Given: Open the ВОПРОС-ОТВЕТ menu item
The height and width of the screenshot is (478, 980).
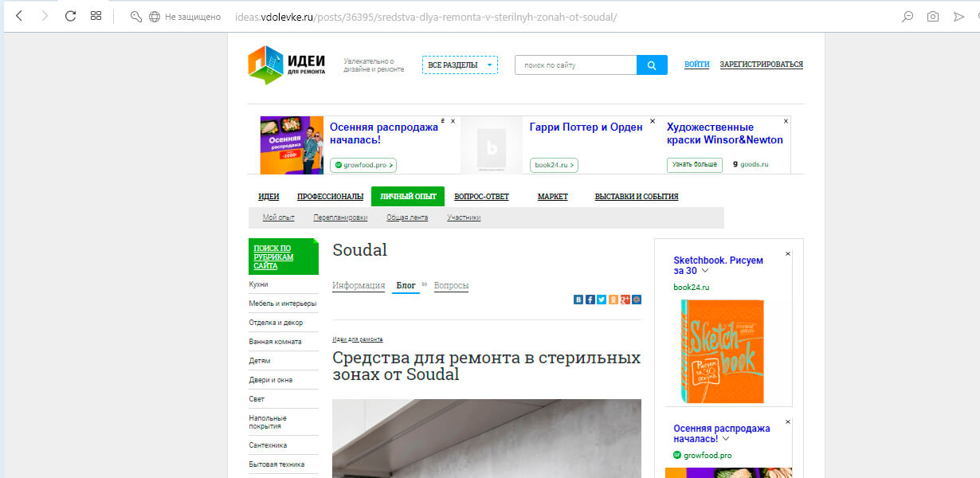Looking at the screenshot, I should (x=481, y=197).
